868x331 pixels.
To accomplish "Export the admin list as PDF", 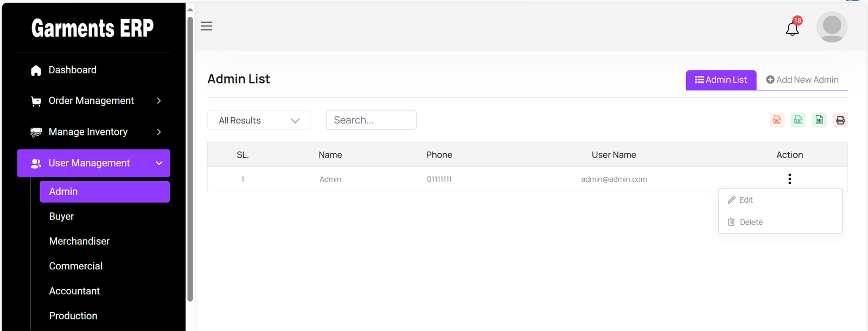I will click(x=777, y=120).
